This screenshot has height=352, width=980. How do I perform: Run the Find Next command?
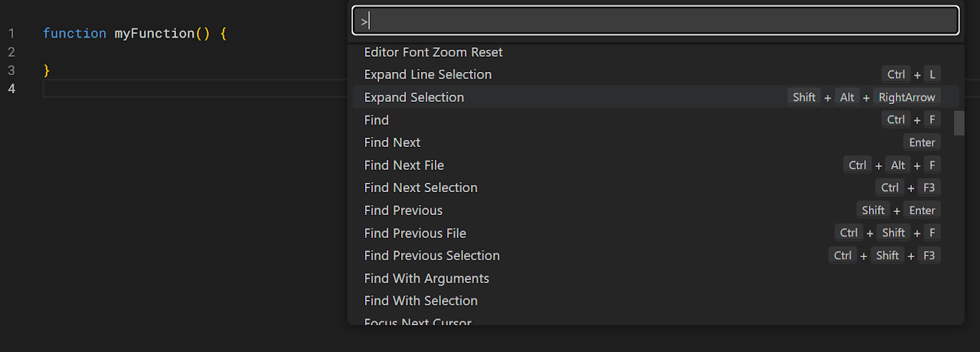393,142
